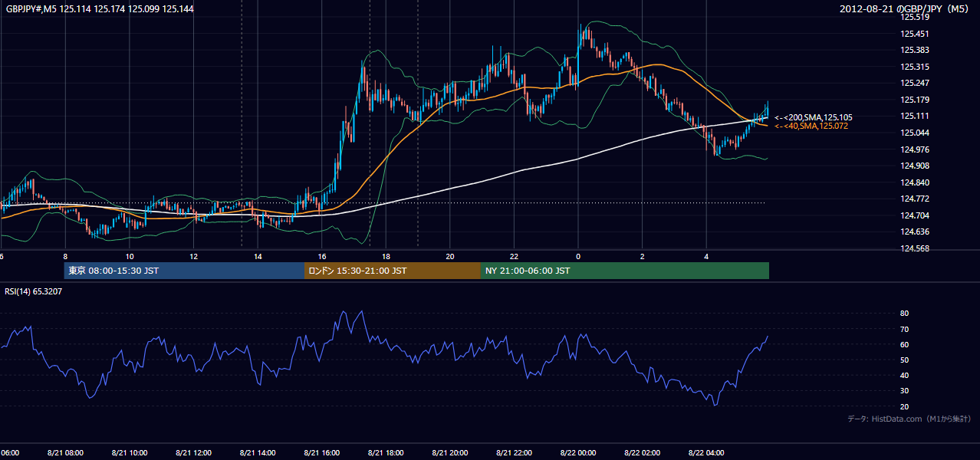Click hour label 16 under price chart
Screen dimensions: 980x460
click(x=322, y=257)
